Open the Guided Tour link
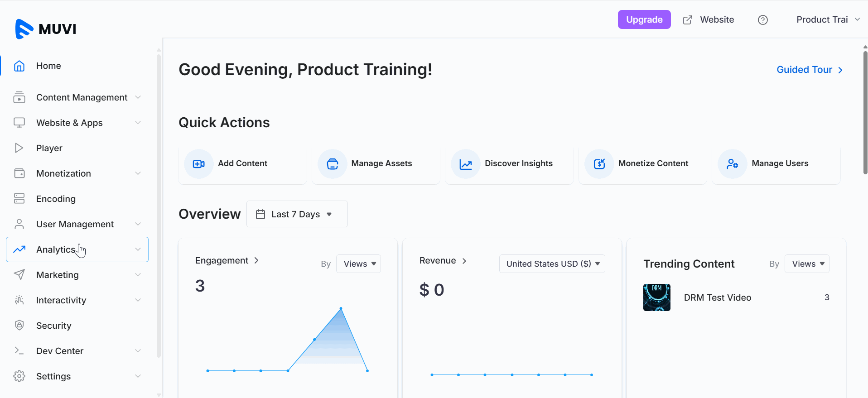 809,70
